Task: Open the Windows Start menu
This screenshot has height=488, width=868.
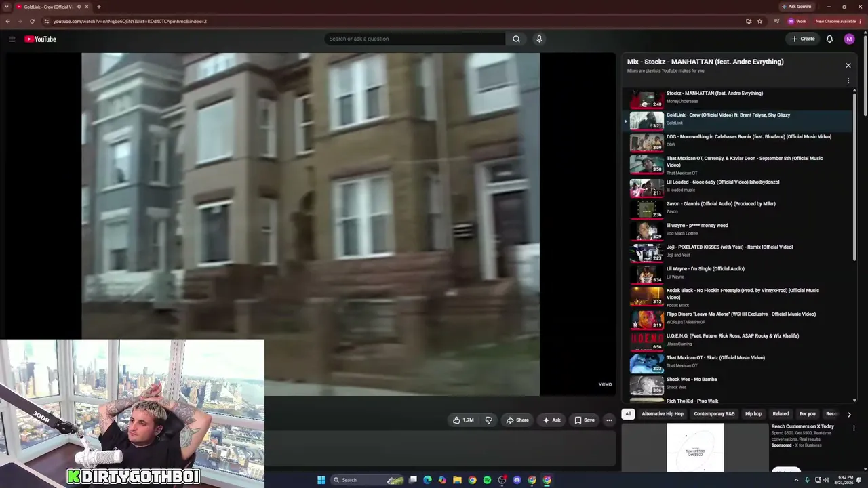Action: tap(321, 480)
